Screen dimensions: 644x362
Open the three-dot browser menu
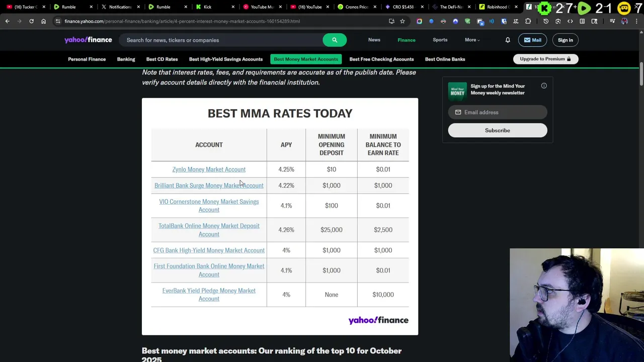point(636,21)
